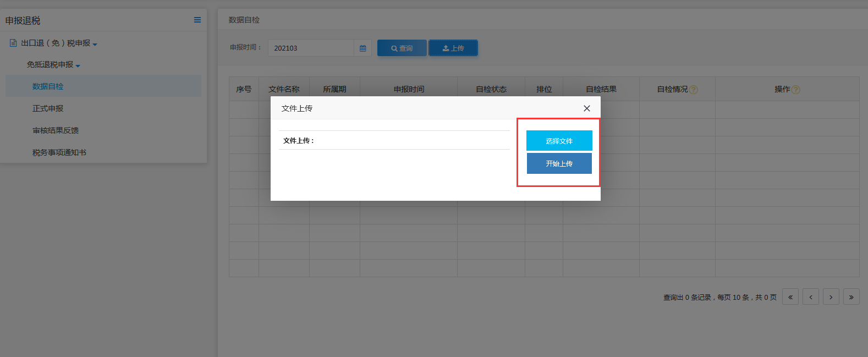Click the 上传 button in toolbar
Screen dimensions: 868x357
click(x=453, y=48)
